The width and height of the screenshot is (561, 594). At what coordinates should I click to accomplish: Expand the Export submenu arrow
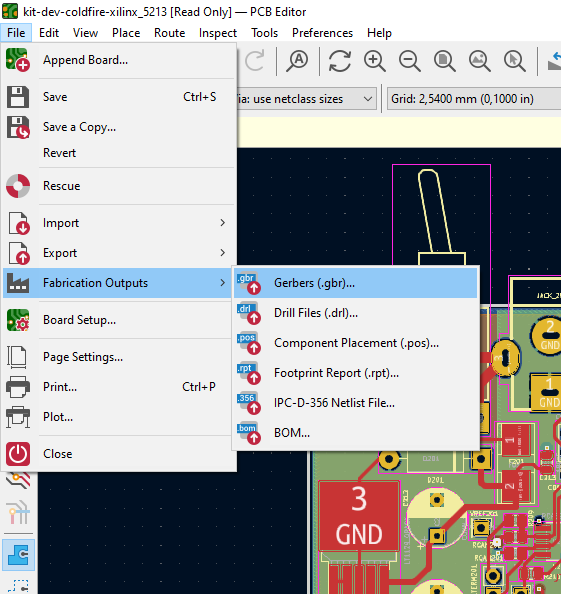223,253
